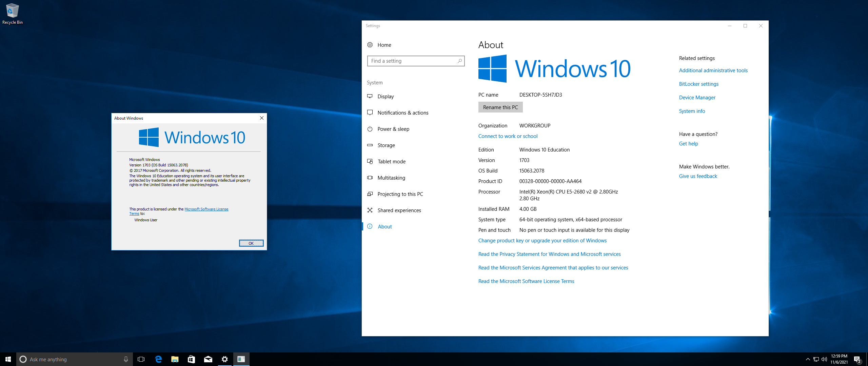The height and width of the screenshot is (366, 868).
Task: Open the Windows Start button
Action: [8, 359]
